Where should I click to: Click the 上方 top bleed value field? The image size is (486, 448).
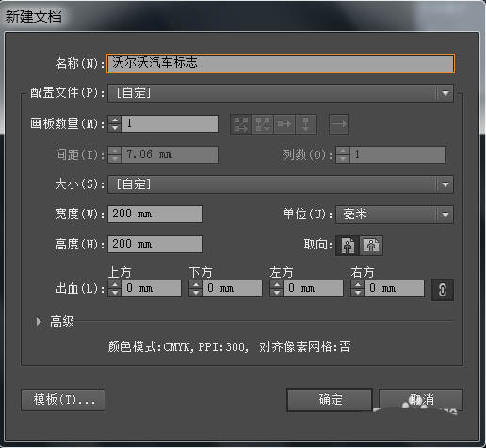click(x=152, y=289)
